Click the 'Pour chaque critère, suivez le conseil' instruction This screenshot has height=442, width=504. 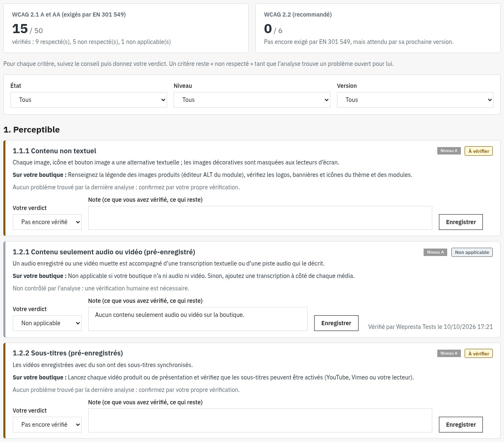(x=199, y=64)
